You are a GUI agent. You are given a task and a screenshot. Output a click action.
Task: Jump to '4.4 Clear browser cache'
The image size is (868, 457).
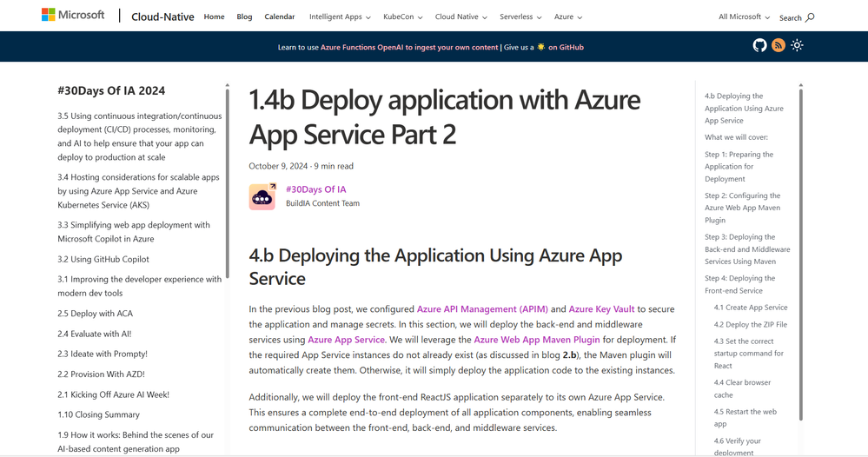tap(742, 388)
